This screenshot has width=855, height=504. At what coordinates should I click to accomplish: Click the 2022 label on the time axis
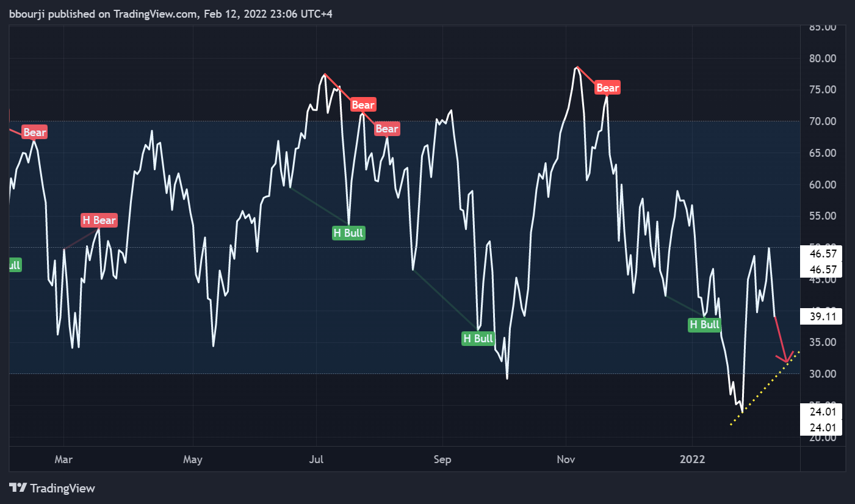pos(693,459)
